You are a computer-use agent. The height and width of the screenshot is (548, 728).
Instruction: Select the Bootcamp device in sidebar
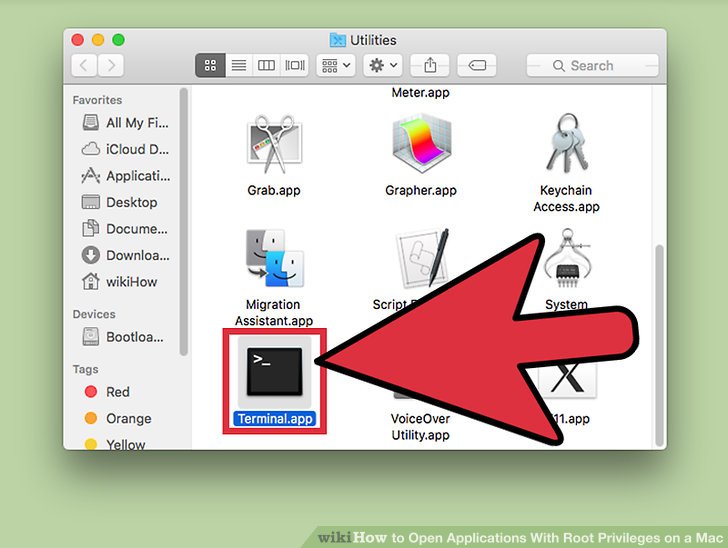pyautogui.click(x=123, y=337)
